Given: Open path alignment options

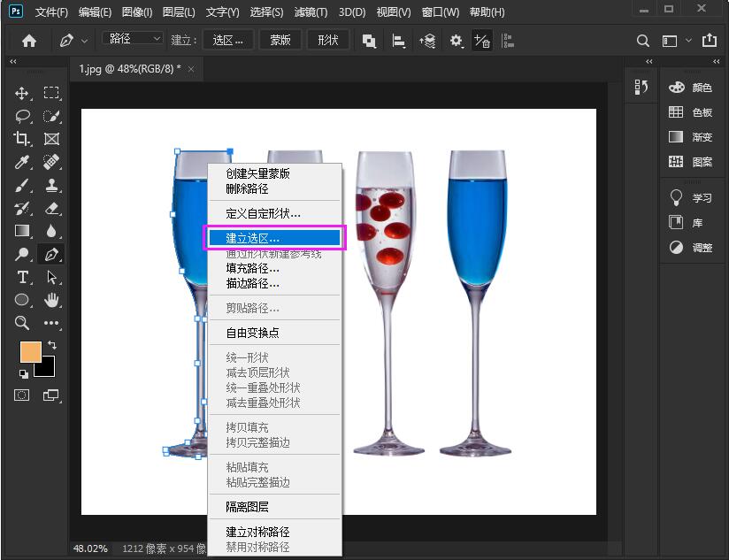Looking at the screenshot, I should coord(398,41).
